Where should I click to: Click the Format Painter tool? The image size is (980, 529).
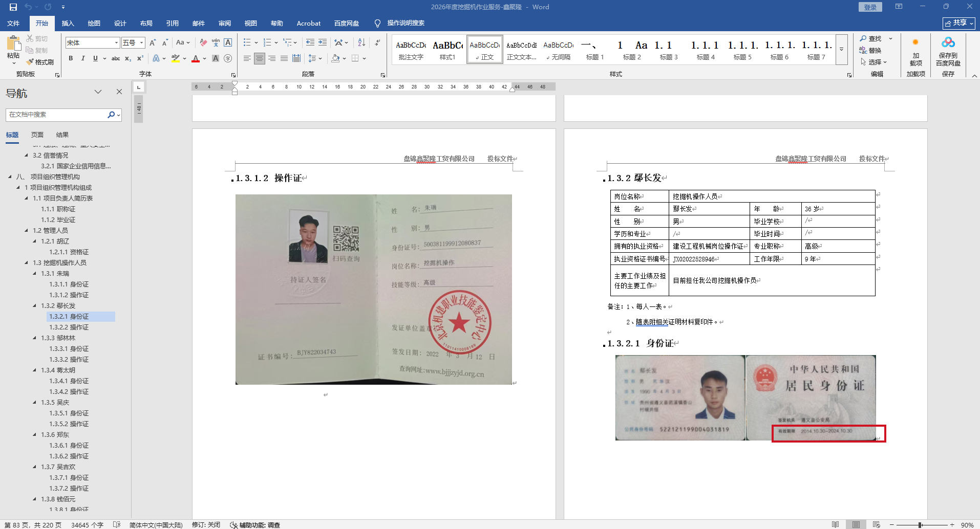tap(40, 62)
